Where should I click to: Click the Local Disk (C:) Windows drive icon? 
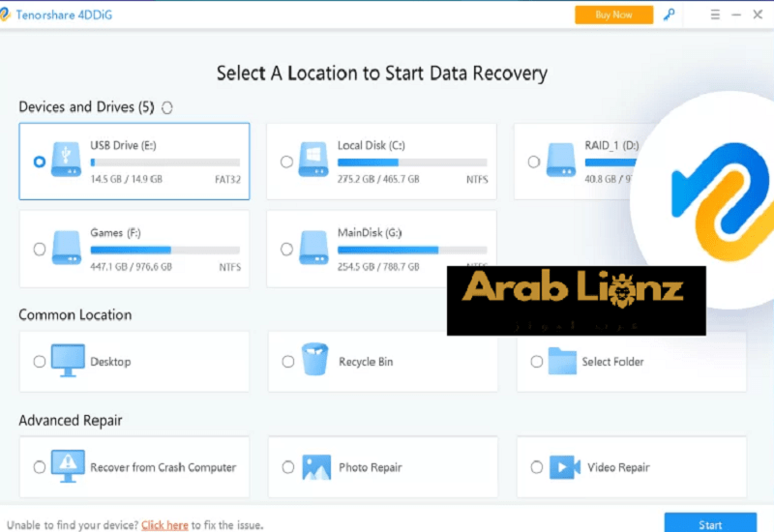click(313, 159)
